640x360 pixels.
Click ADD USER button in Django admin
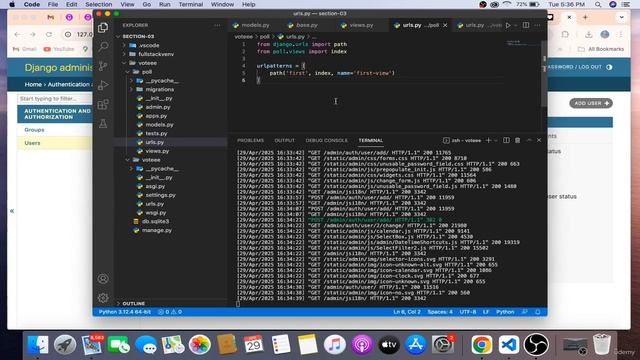[x=591, y=103]
